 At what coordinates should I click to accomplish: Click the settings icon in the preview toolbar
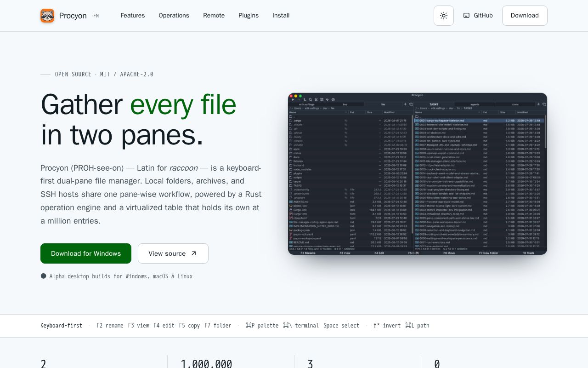tap(333, 100)
